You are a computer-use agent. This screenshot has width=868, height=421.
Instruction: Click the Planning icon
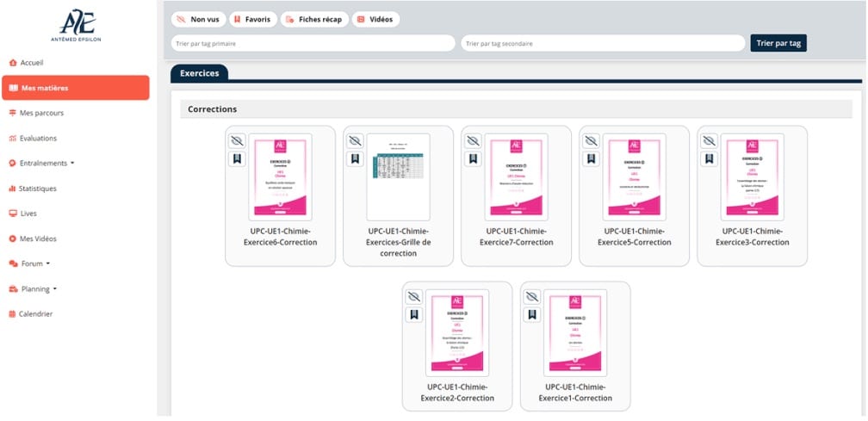[14, 288]
